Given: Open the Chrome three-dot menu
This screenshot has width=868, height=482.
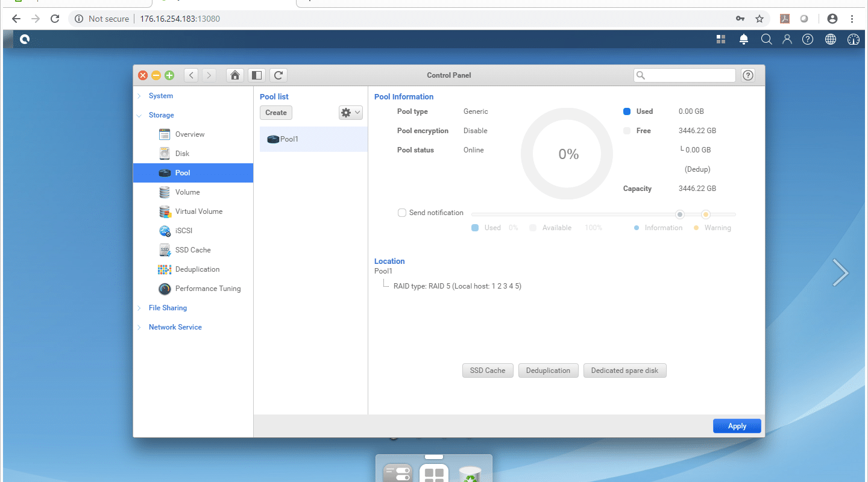Looking at the screenshot, I should pyautogui.click(x=852, y=19).
